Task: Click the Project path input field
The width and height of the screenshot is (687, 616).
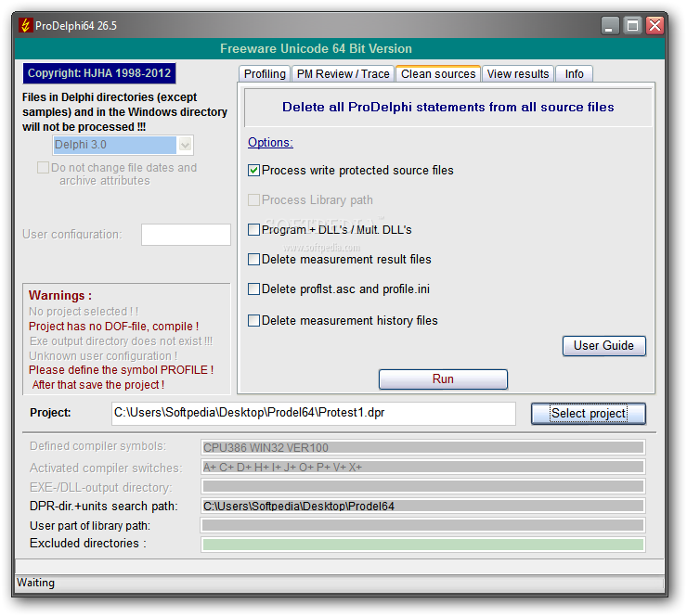Action: 314,413
